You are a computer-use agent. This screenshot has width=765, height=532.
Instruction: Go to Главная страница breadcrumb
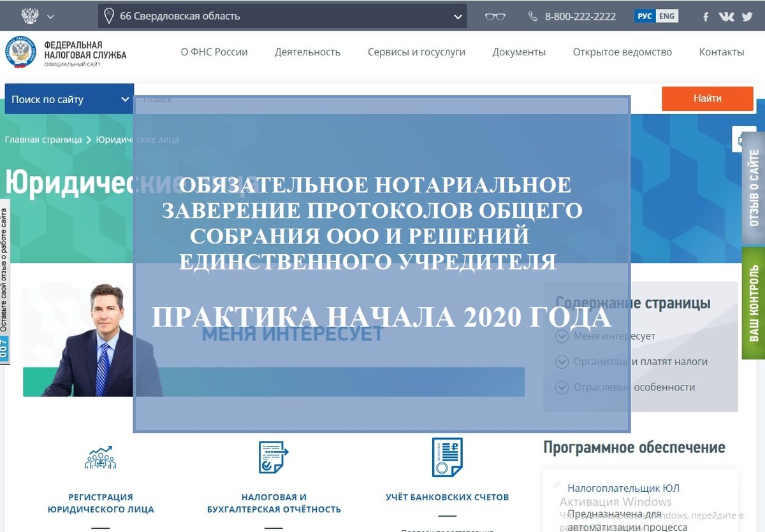(x=43, y=139)
